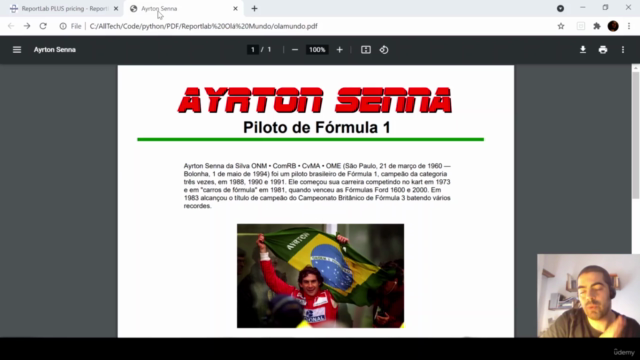Screen dimensions: 640x360
Task: Click the dark circle icon in title bar
Action: pos(560,9)
